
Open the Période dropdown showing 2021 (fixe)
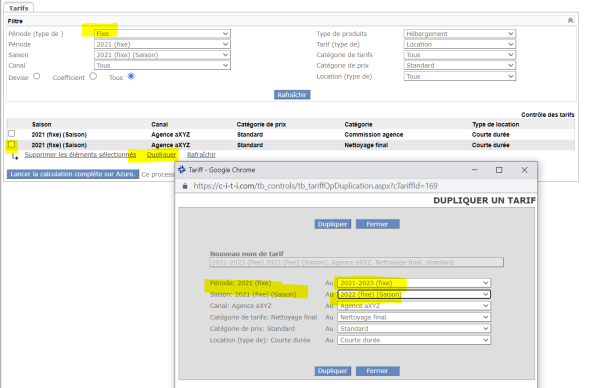coord(162,44)
